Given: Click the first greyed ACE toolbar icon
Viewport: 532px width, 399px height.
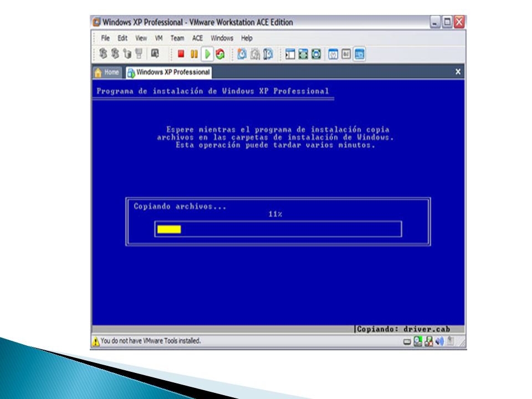Looking at the screenshot, I should [x=103, y=54].
